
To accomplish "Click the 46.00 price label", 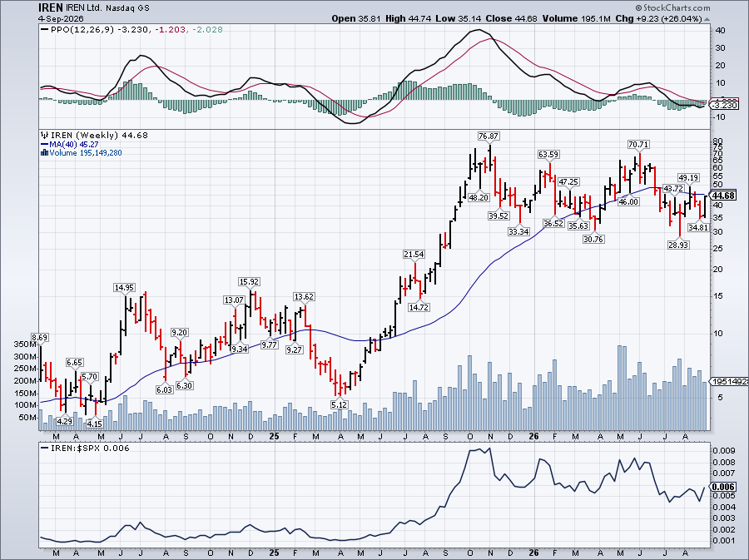I will click(628, 201).
